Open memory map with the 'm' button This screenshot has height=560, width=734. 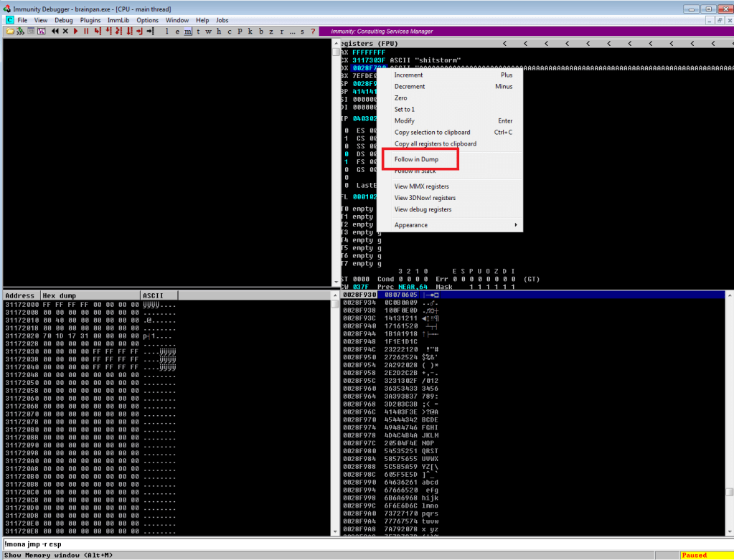click(187, 32)
